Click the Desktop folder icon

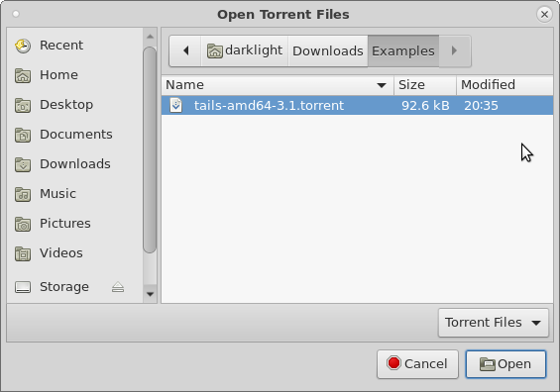(23, 105)
